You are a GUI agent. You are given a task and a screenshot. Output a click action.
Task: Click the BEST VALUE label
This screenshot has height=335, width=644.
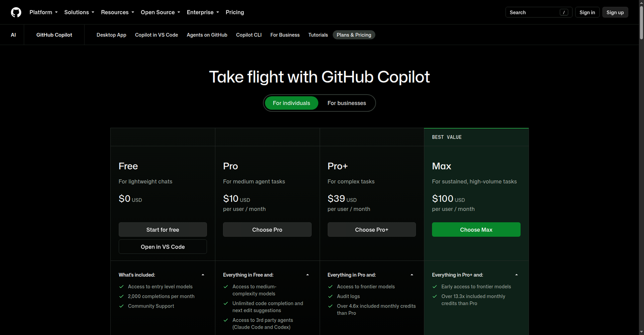tap(447, 137)
